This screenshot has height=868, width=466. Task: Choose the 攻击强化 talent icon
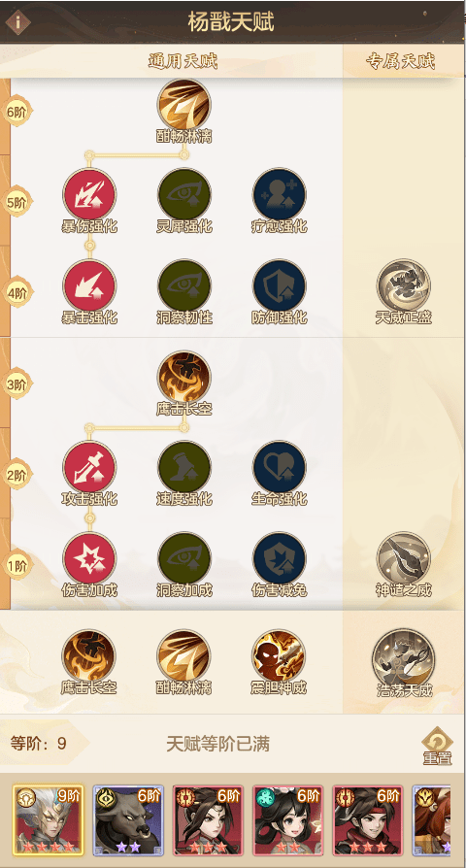(x=89, y=468)
